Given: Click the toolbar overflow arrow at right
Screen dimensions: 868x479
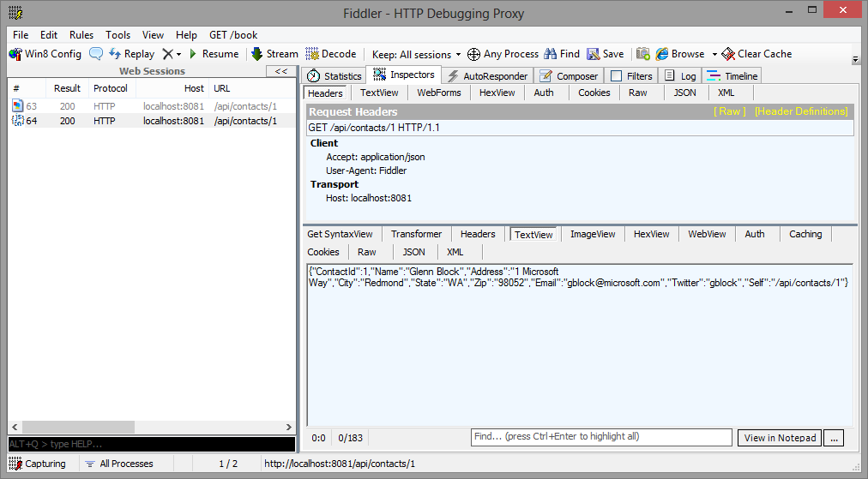Looking at the screenshot, I should click(x=855, y=59).
